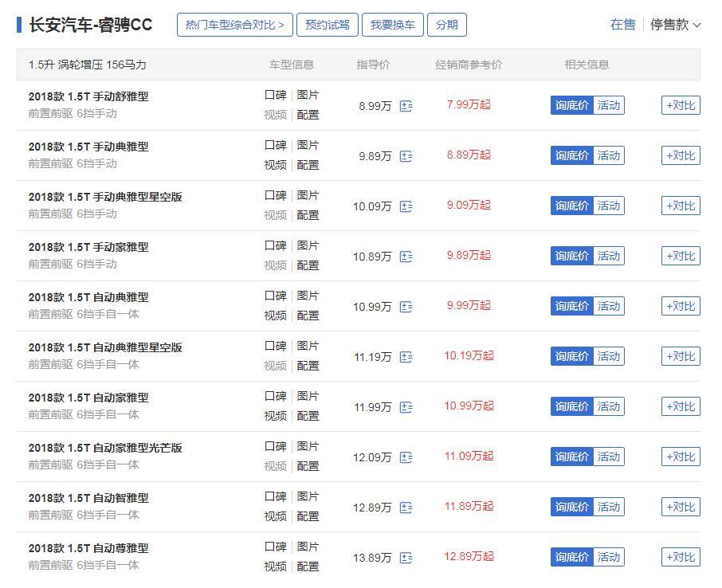Open 配置 link for 自动尊雅型
The height and width of the screenshot is (588, 722).
tap(308, 566)
